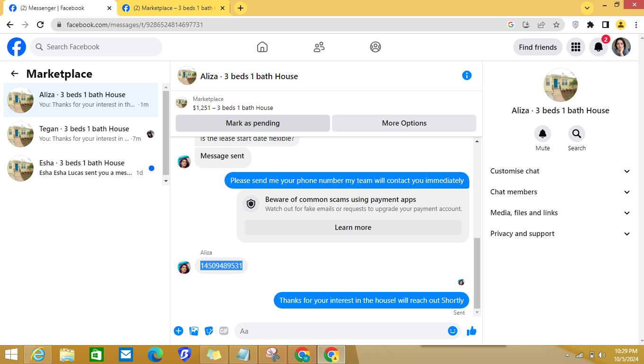644x364 pixels.
Task: Click the 'Please send me your phone number' message
Action: pos(347,181)
